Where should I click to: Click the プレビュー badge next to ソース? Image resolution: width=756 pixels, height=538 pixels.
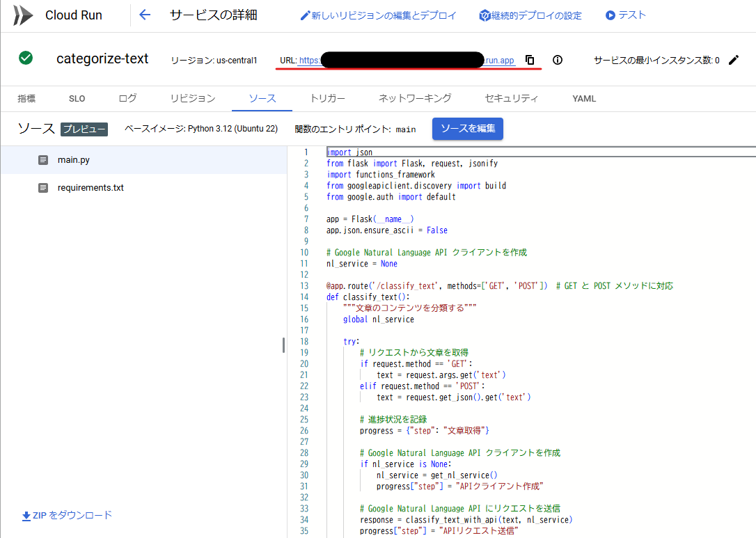(x=84, y=129)
